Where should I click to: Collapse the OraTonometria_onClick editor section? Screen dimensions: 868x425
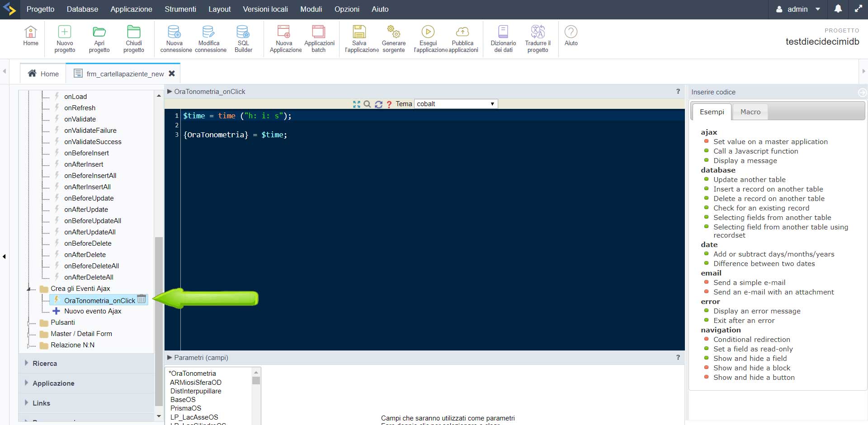(x=170, y=91)
